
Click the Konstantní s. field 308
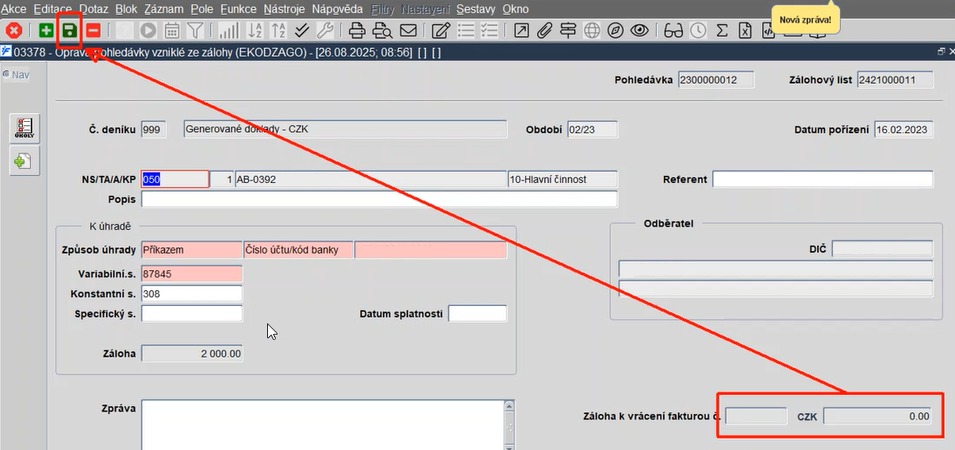tap(191, 294)
